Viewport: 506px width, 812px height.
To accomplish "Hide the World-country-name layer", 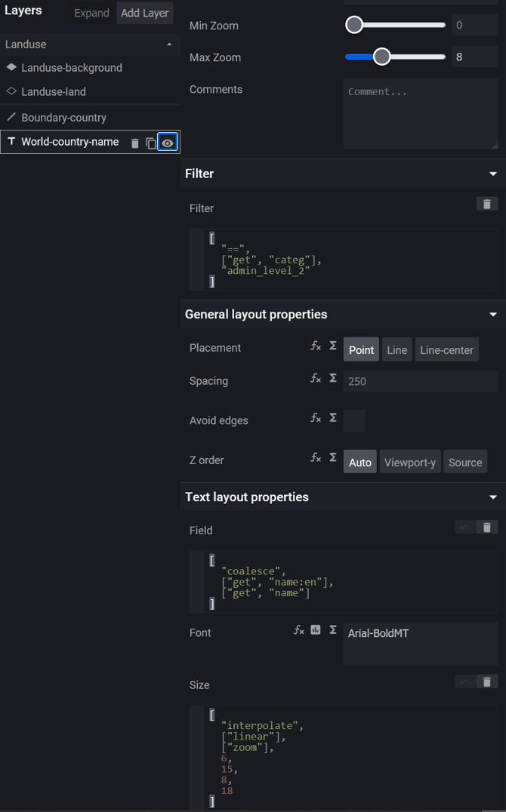I will tap(168, 143).
